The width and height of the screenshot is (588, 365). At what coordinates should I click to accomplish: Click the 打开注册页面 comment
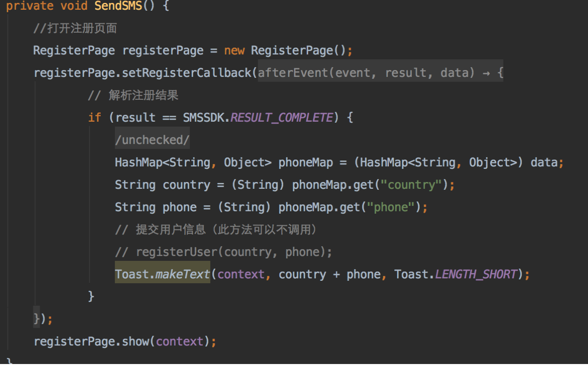coord(75,28)
